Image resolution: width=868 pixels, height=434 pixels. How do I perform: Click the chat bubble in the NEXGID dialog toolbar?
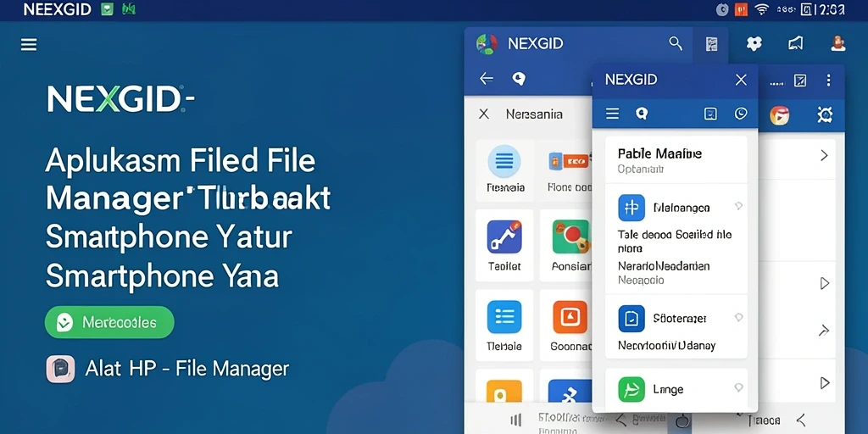pyautogui.click(x=642, y=114)
